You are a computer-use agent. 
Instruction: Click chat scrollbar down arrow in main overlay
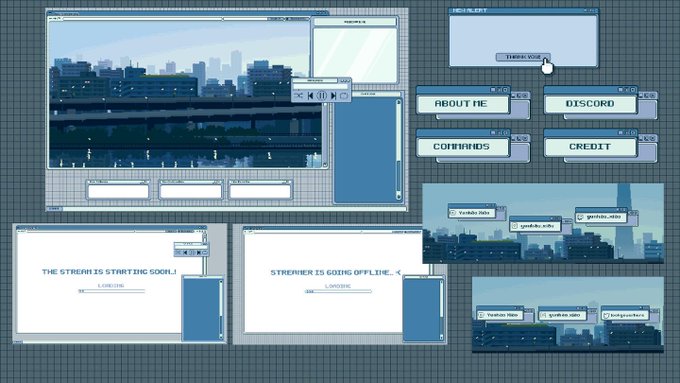[399, 196]
